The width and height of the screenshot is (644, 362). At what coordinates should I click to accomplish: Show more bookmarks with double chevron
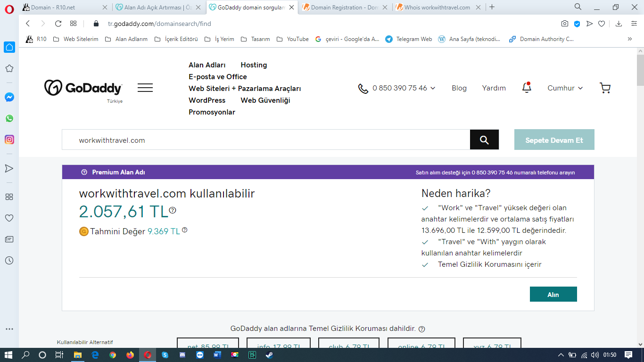pos(630,39)
